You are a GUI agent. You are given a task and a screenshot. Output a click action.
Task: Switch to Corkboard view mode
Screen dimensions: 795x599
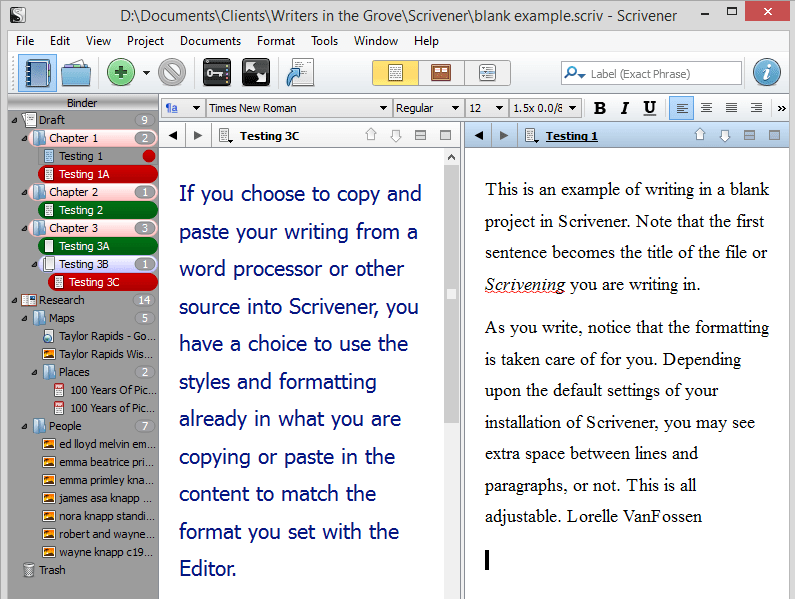pos(441,73)
